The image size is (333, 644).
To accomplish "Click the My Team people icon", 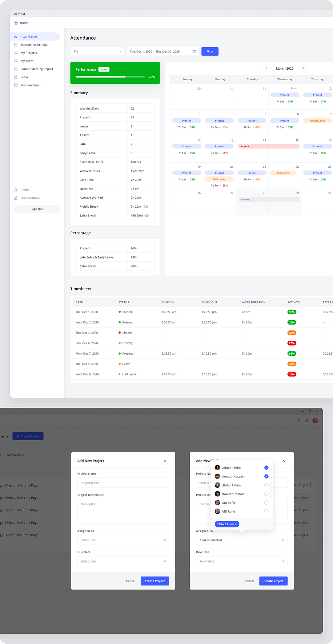I will pyautogui.click(x=16, y=61).
